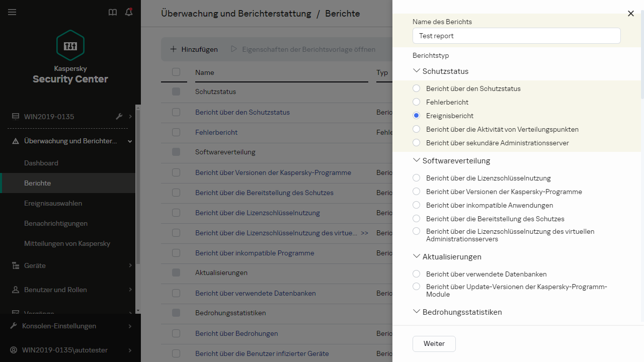Open the documentation book icon
This screenshot has width=644, height=362.
(113, 12)
